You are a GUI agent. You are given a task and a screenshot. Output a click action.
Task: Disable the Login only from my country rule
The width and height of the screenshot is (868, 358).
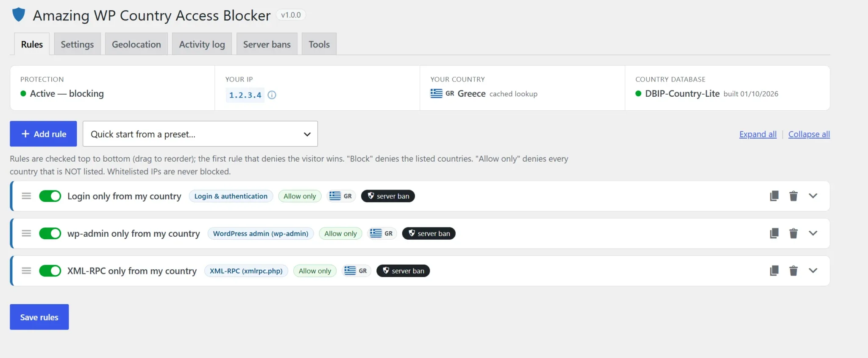tap(50, 196)
